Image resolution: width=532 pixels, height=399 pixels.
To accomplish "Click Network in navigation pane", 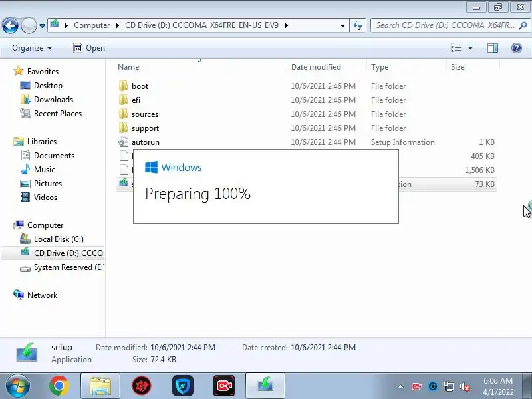I will (42, 295).
